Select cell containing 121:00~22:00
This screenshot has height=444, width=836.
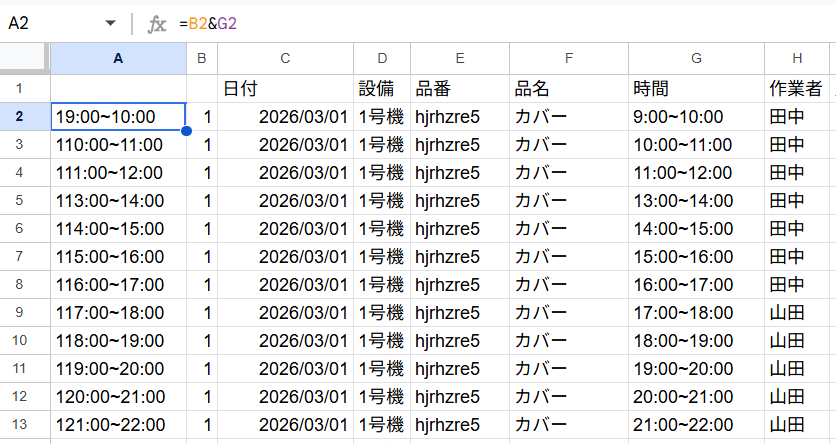[118, 425]
